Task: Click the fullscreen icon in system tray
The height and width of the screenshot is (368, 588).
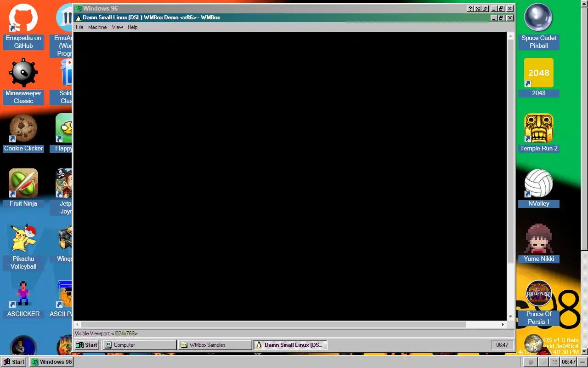Action: point(555,362)
